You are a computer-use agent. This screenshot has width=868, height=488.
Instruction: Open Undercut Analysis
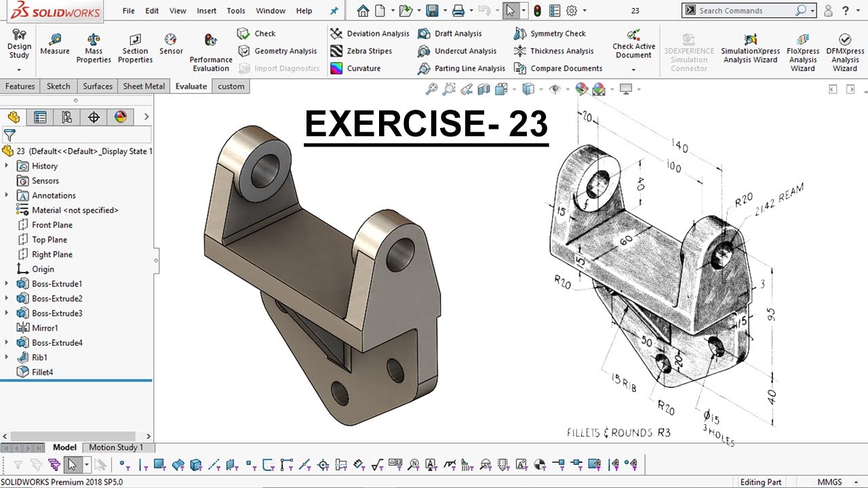(457, 51)
